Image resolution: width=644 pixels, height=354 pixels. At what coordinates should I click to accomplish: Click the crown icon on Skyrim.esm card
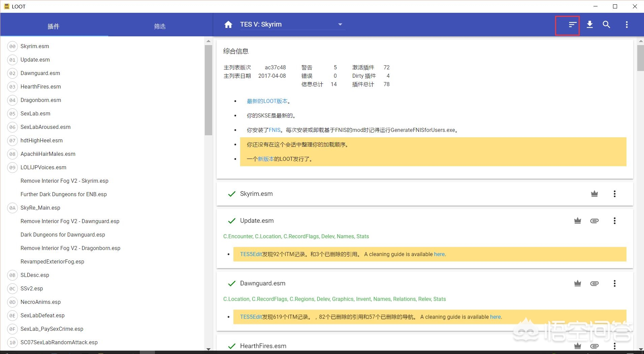click(594, 194)
